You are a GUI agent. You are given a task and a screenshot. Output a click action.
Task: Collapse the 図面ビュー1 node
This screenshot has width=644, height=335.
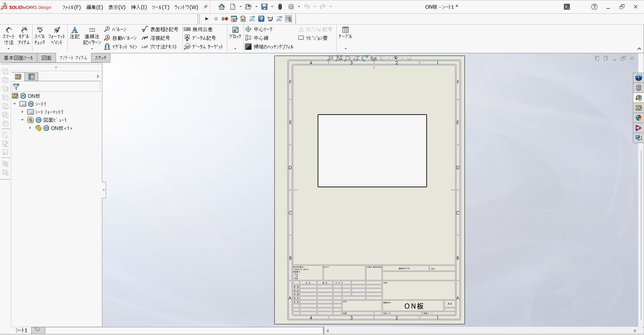coord(22,120)
